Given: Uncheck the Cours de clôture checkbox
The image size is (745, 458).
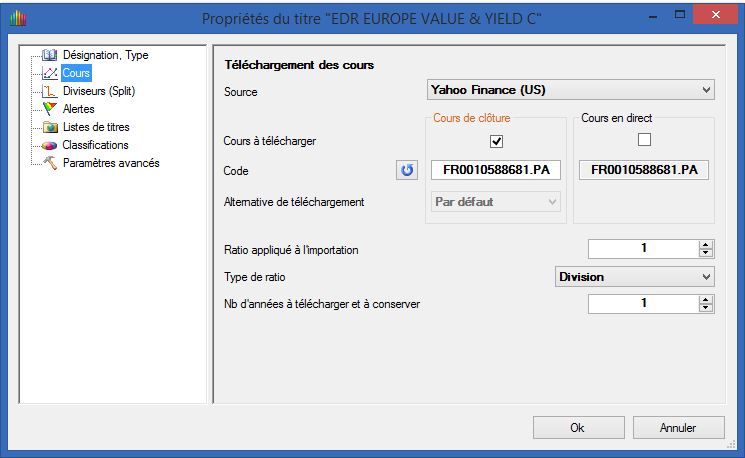Looking at the screenshot, I should [x=496, y=141].
